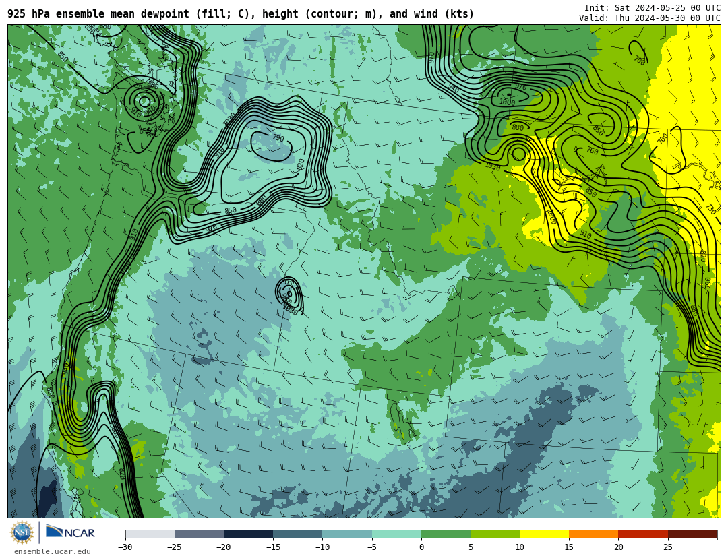Click the red 20 to 25 colorbar swatch
This screenshot has height=560, width=728.
(x=643, y=534)
